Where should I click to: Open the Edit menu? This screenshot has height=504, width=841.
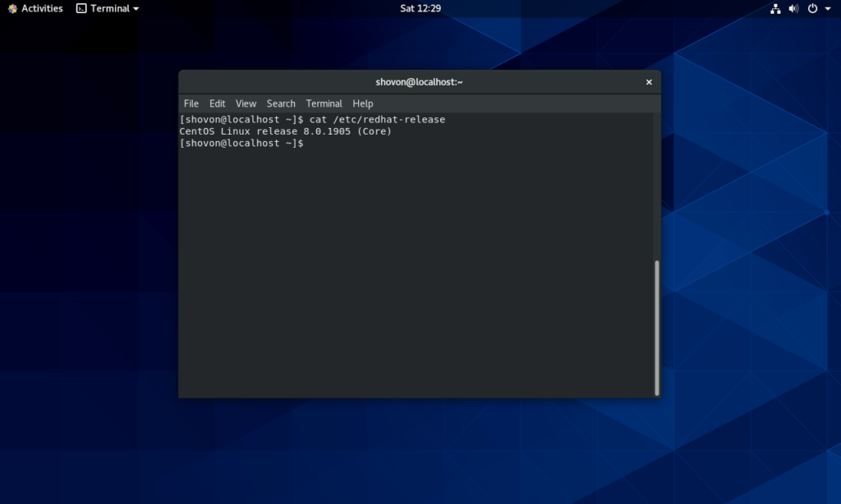[217, 103]
